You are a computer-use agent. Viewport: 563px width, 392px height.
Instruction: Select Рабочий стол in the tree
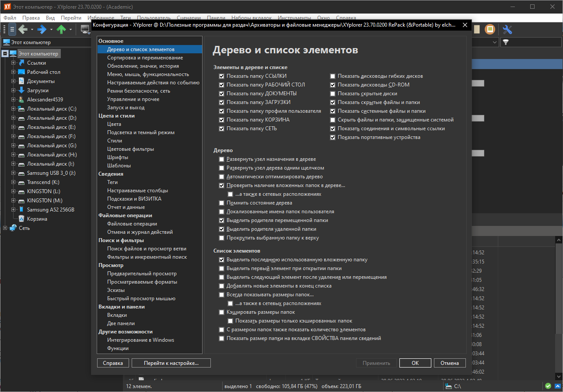point(44,72)
